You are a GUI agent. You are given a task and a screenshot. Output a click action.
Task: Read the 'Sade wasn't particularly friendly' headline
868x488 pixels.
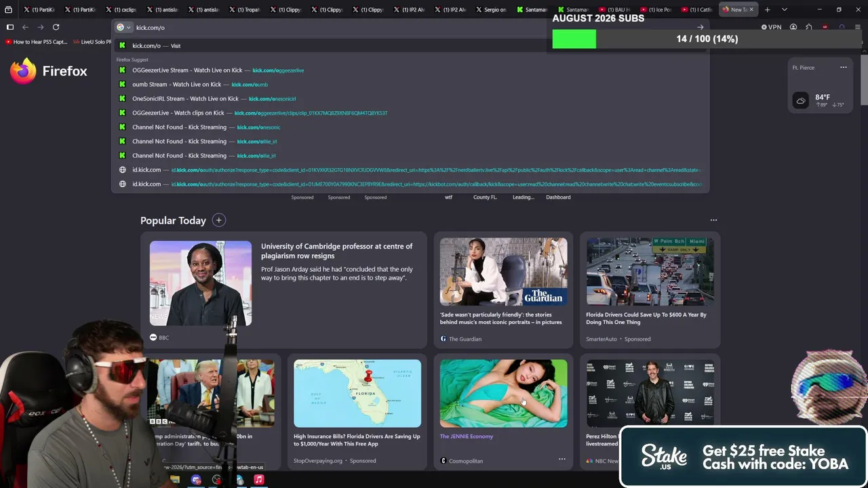point(501,318)
